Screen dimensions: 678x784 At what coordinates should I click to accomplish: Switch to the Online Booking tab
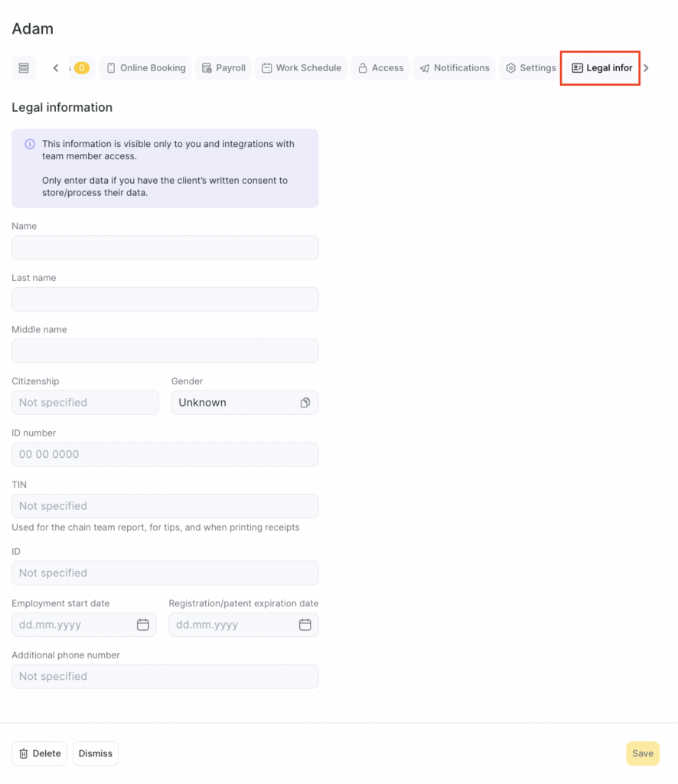point(145,68)
